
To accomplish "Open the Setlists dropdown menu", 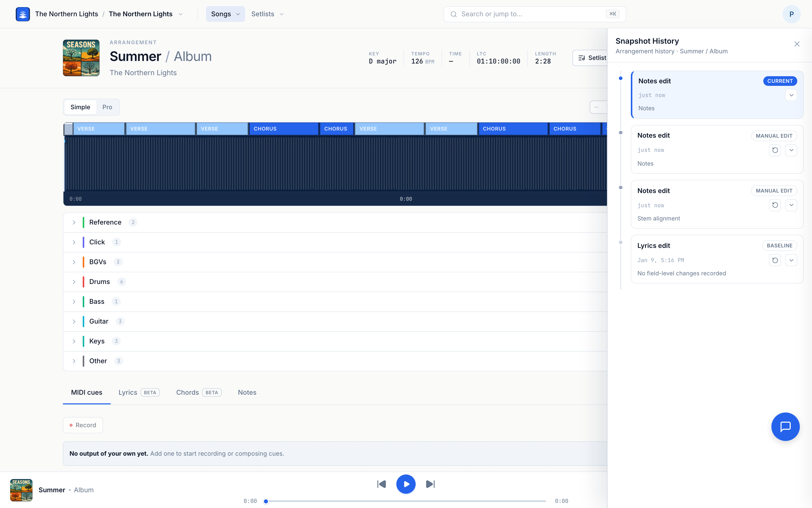I will tap(267, 14).
